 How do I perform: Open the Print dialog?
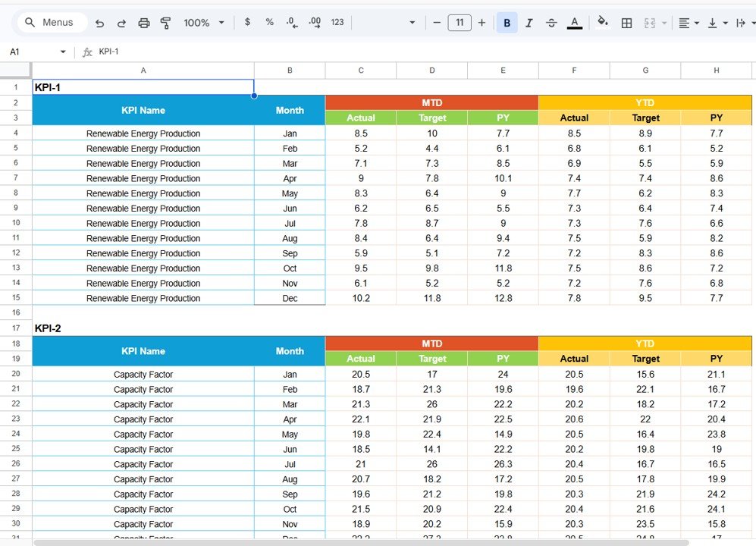143,23
